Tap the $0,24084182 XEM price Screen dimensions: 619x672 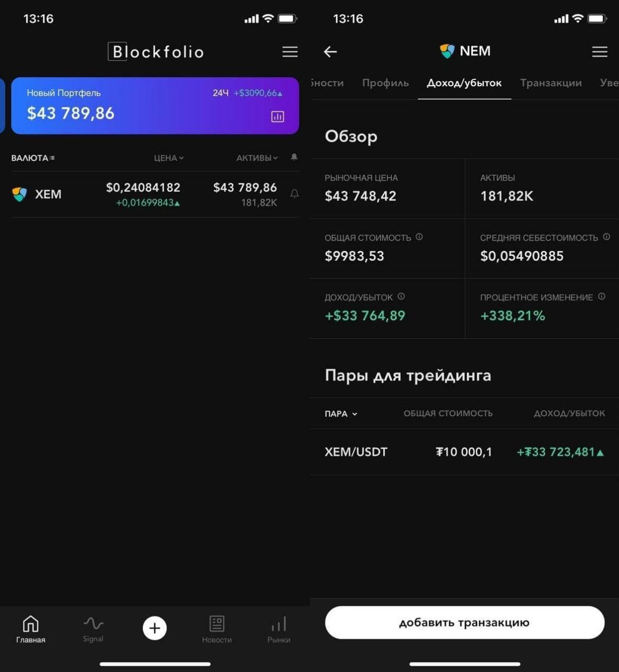143,188
